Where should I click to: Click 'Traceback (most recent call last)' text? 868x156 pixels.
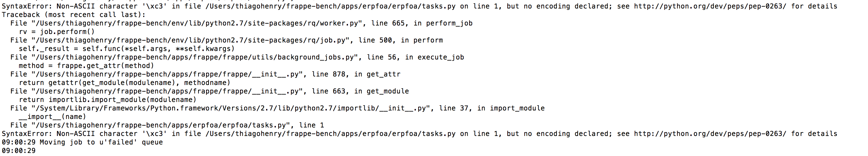click(x=74, y=15)
